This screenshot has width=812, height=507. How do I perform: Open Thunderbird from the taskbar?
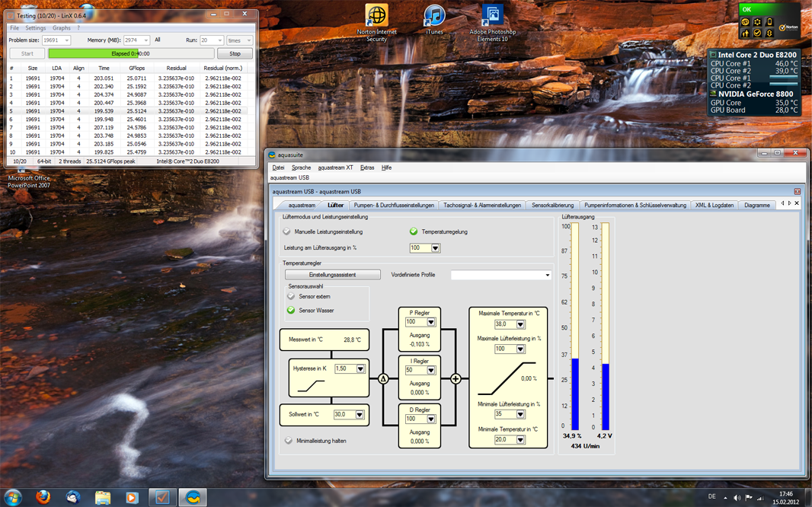tap(73, 497)
